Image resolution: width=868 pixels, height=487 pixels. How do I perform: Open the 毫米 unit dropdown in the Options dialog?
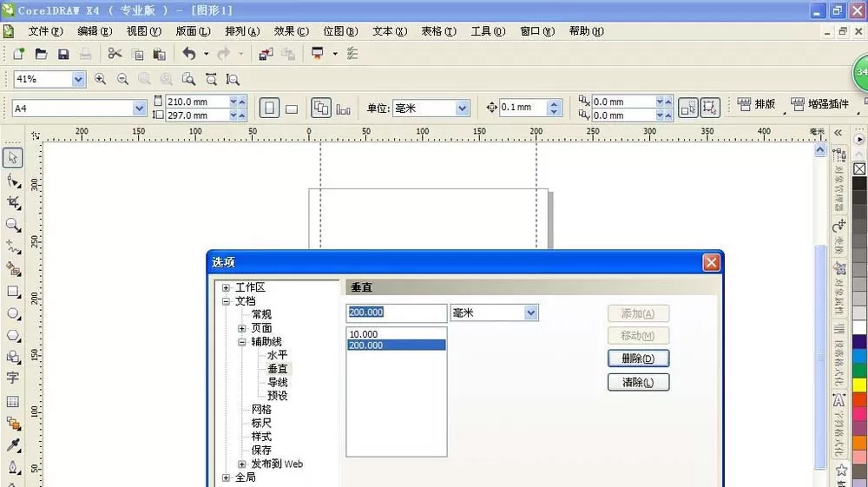531,313
